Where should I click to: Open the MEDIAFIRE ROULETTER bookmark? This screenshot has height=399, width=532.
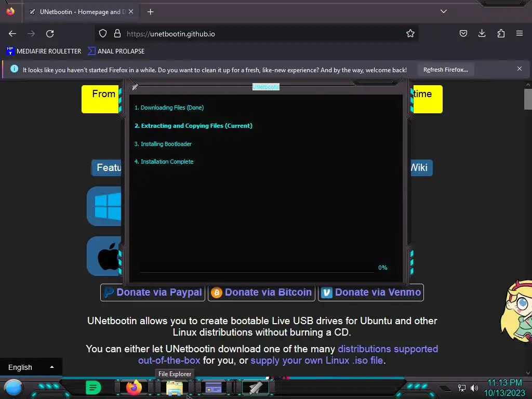tap(44, 51)
